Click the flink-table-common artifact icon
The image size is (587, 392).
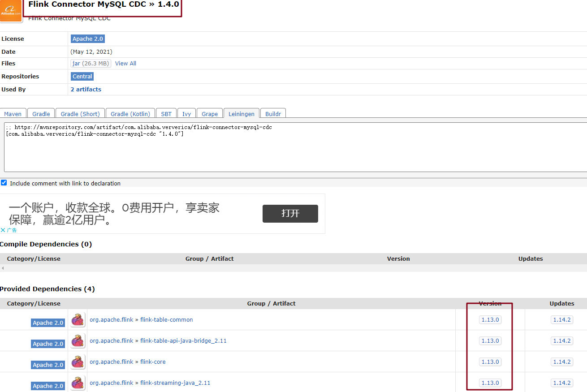click(77, 319)
